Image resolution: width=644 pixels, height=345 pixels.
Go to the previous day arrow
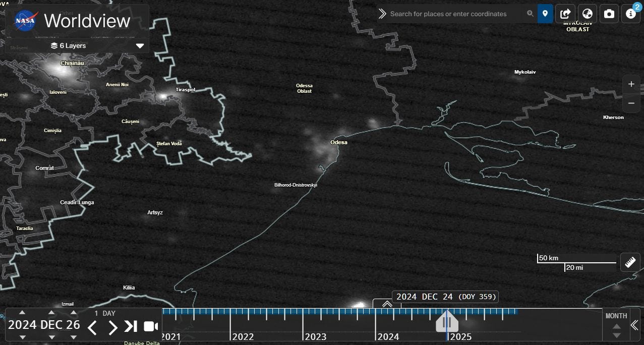tap(92, 327)
